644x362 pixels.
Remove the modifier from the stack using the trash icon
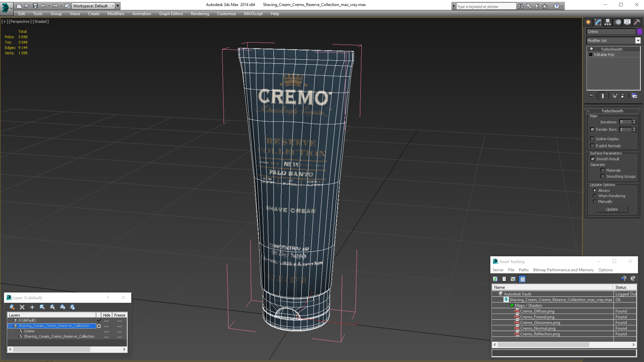[623, 96]
